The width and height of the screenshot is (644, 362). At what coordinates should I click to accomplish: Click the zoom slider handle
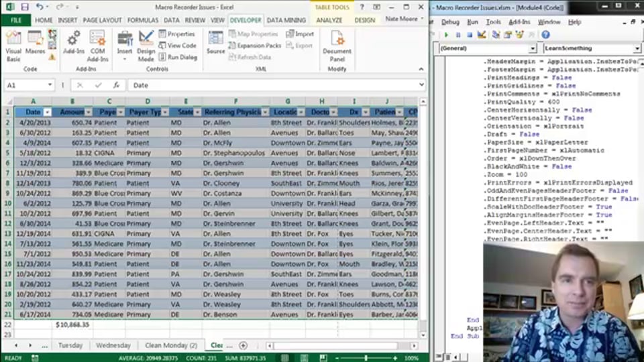(366, 358)
